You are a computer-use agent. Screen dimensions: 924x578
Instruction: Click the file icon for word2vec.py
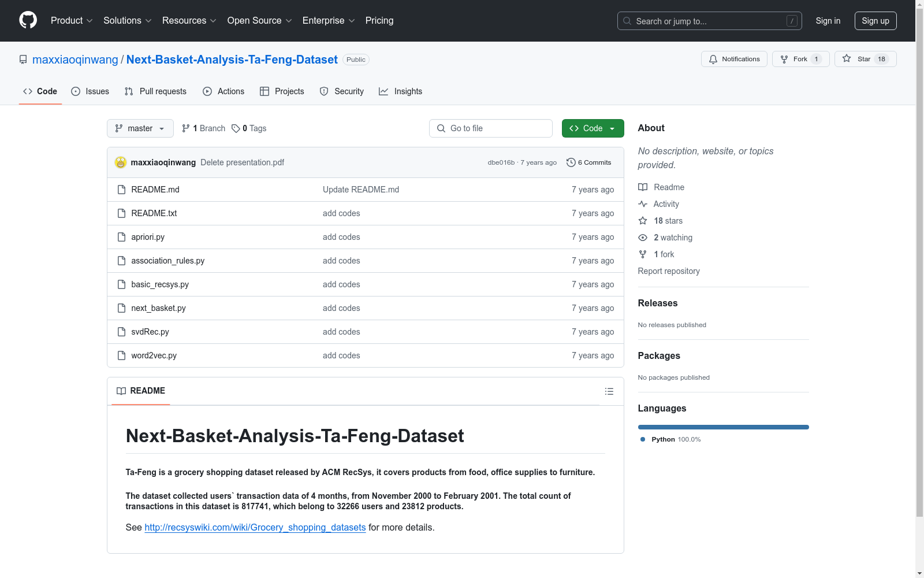click(121, 355)
